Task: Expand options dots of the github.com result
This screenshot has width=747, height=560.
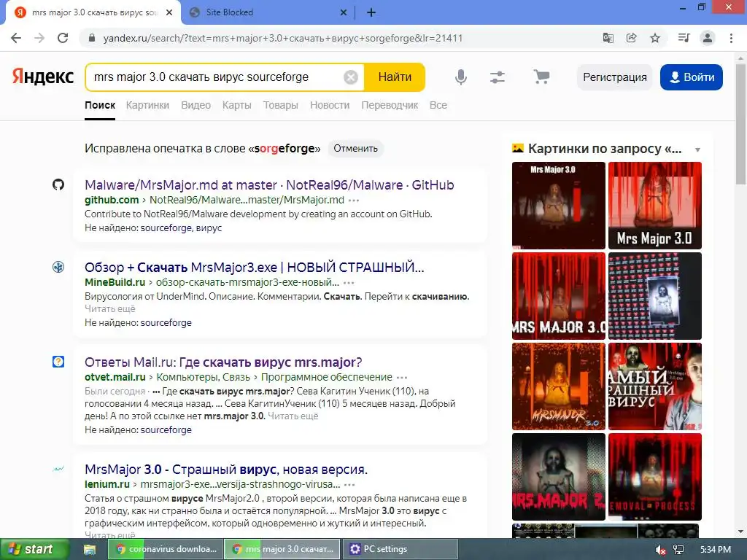Action: [354, 201]
